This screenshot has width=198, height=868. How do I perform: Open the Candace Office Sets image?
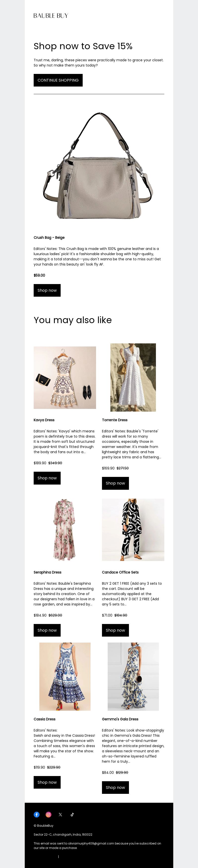pos(133,530)
